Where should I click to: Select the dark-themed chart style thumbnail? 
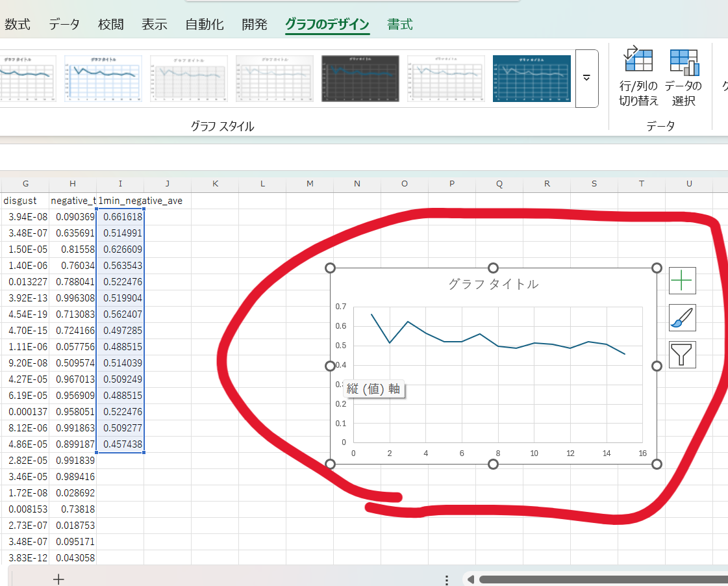click(x=360, y=78)
